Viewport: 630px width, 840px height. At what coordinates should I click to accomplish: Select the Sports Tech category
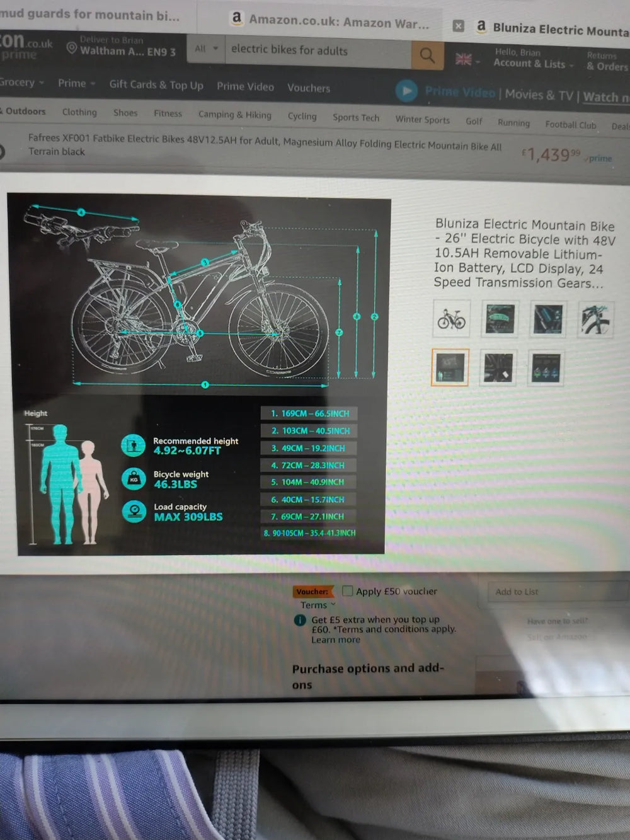[x=356, y=118]
